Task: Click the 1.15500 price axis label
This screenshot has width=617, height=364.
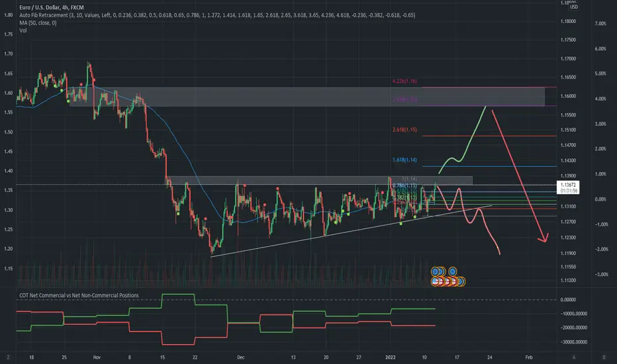Action: click(x=568, y=115)
